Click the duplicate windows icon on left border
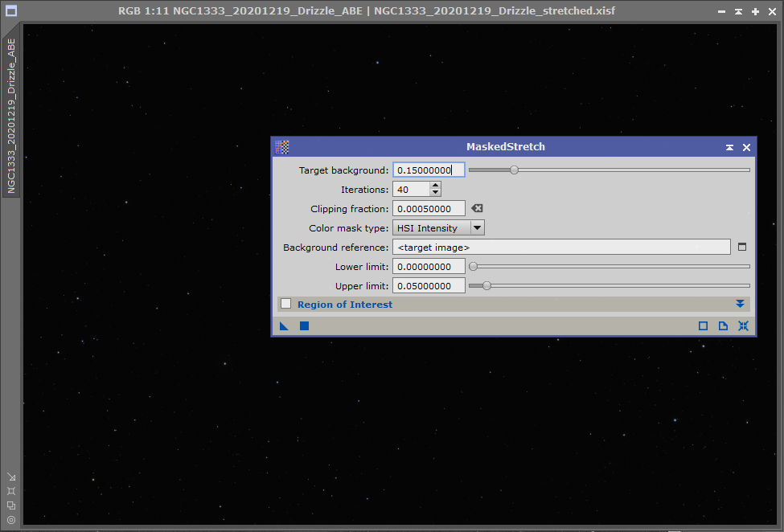The width and height of the screenshot is (784, 532). [x=11, y=505]
